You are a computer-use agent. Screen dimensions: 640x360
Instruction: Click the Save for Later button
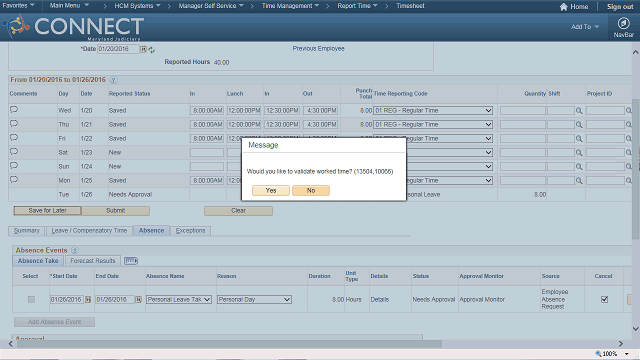(x=47, y=211)
